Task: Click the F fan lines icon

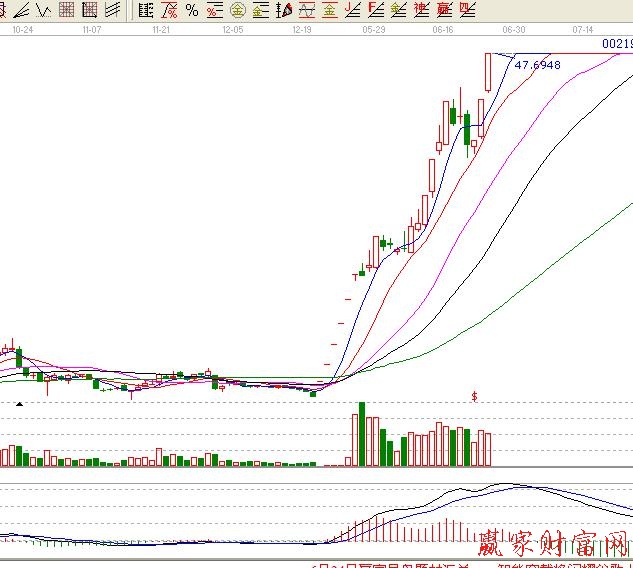Action: (x=375, y=11)
